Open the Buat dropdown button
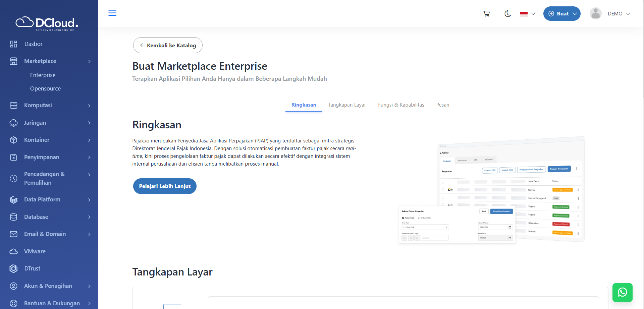644x309 pixels. coord(562,14)
